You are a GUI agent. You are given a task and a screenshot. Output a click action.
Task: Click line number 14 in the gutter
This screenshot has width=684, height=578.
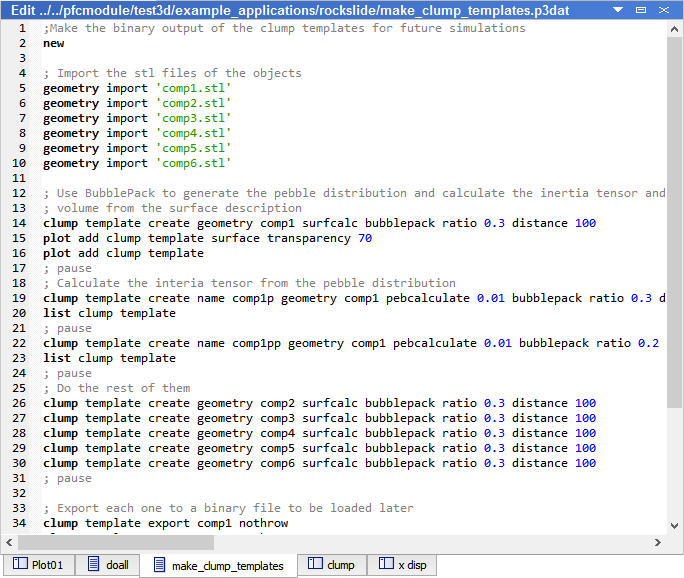click(20, 223)
